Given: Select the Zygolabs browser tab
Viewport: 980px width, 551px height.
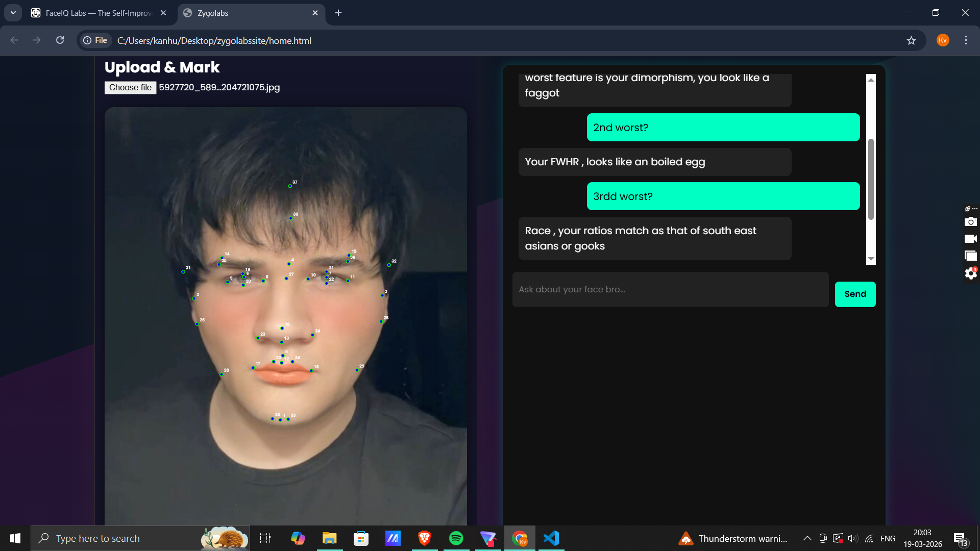Looking at the screenshot, I should [250, 13].
